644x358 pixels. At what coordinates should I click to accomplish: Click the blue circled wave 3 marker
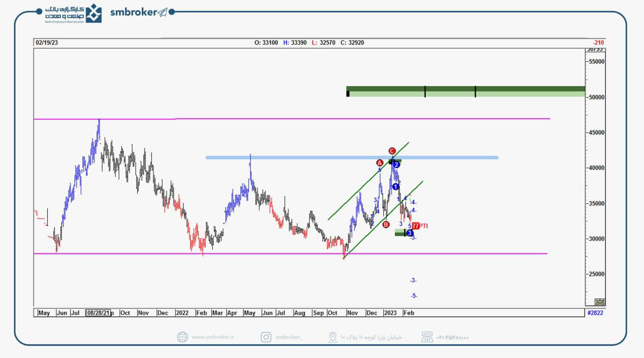(x=410, y=233)
